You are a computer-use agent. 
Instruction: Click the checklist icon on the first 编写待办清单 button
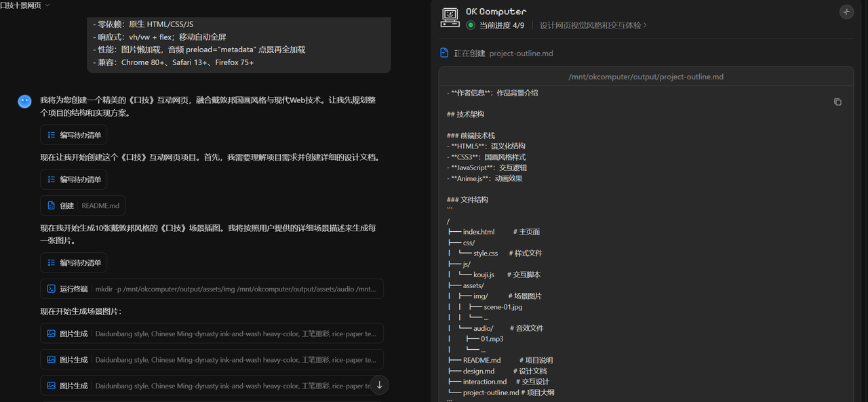tap(52, 134)
